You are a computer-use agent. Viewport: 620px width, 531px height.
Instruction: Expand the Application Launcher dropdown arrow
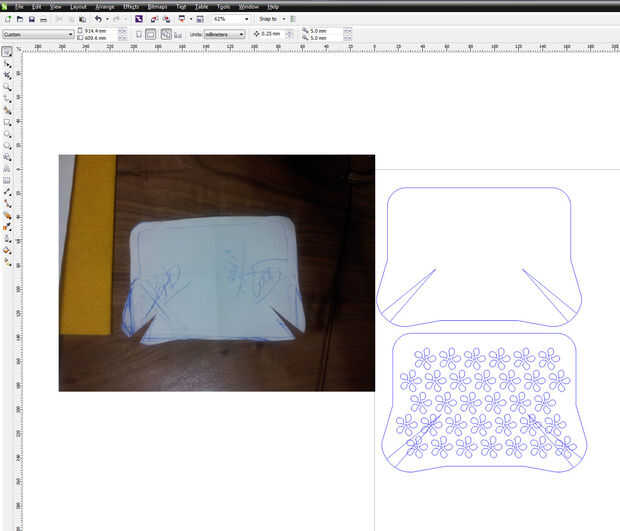[191, 19]
